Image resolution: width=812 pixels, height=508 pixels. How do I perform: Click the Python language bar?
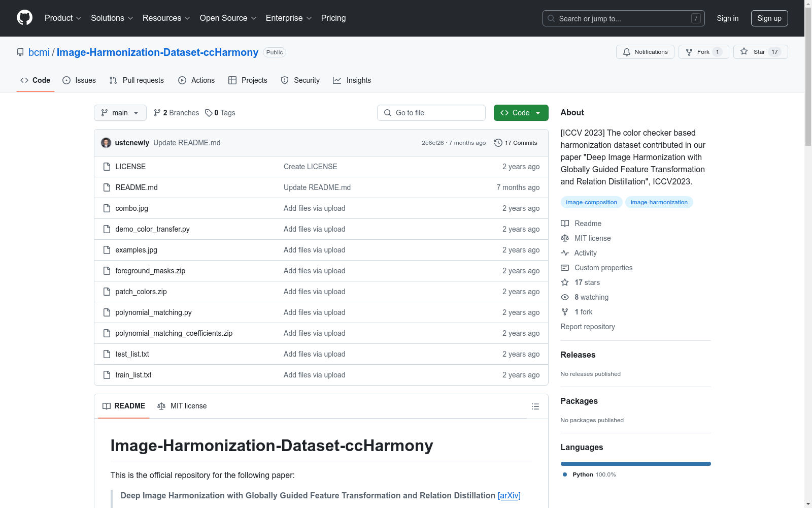tap(635, 464)
